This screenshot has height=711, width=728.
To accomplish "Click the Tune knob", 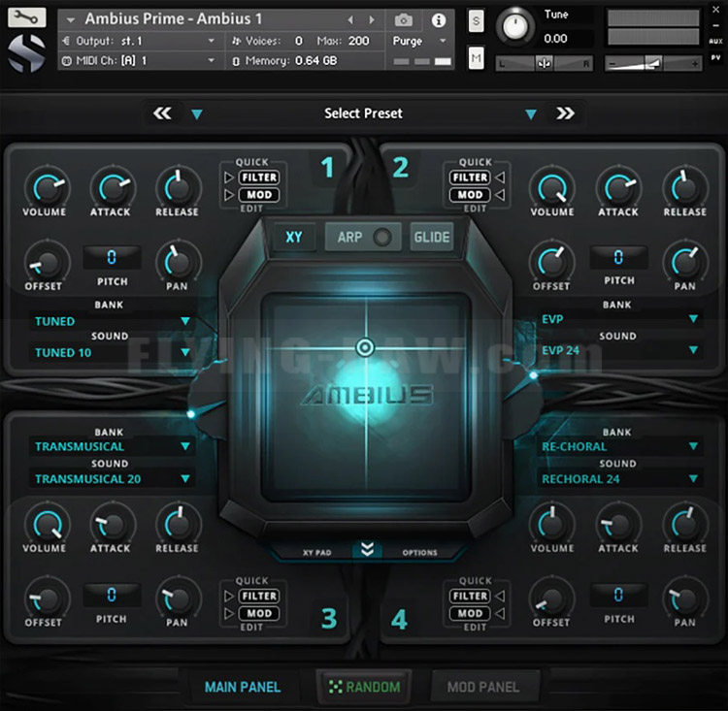I will (514, 25).
